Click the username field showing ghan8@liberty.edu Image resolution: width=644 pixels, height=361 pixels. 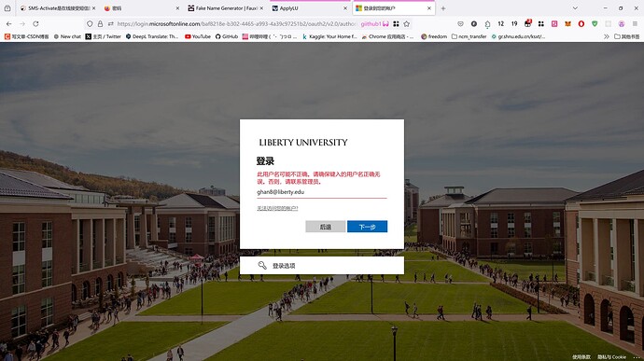click(322, 192)
